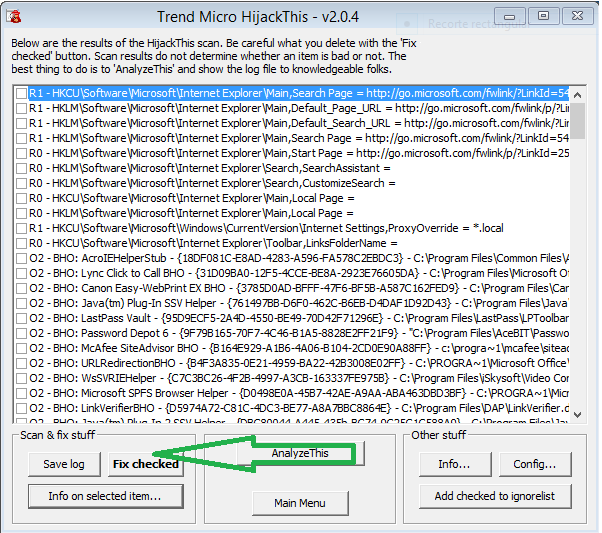This screenshot has width=602, height=533.
Task: Check the Lync Click to Call BHO box
Action: (x=21, y=273)
